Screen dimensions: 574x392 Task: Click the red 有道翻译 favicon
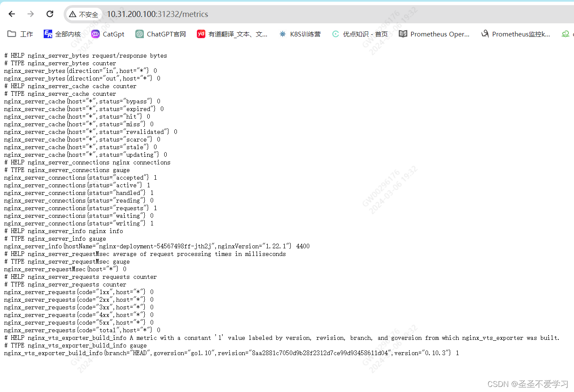[201, 34]
